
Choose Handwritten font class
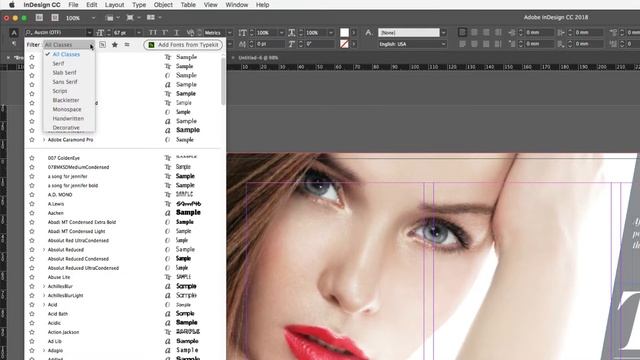coord(68,118)
